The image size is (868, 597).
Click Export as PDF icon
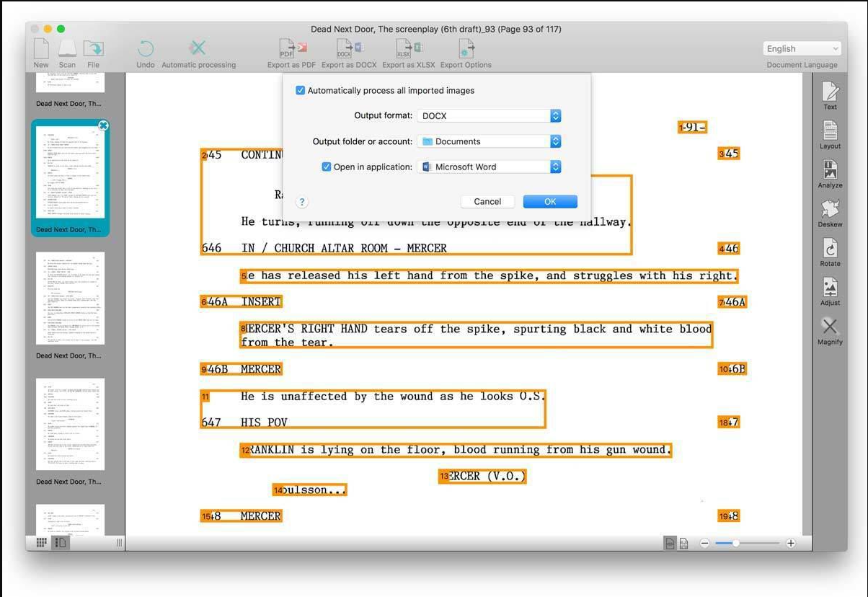click(x=292, y=48)
